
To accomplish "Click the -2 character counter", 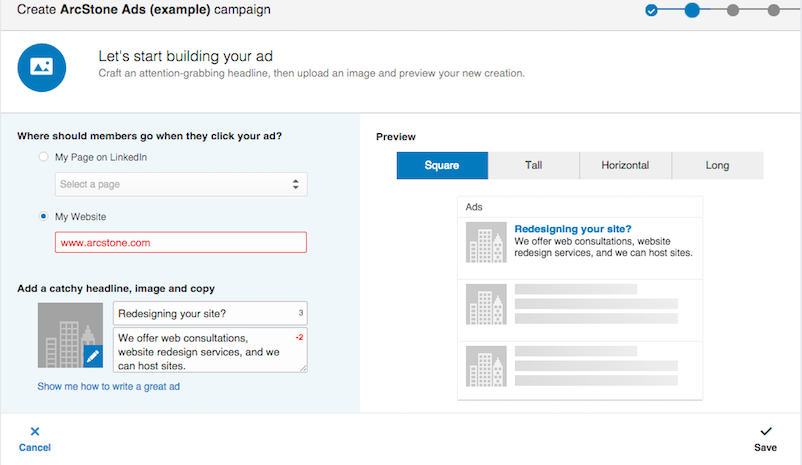I will point(299,337).
